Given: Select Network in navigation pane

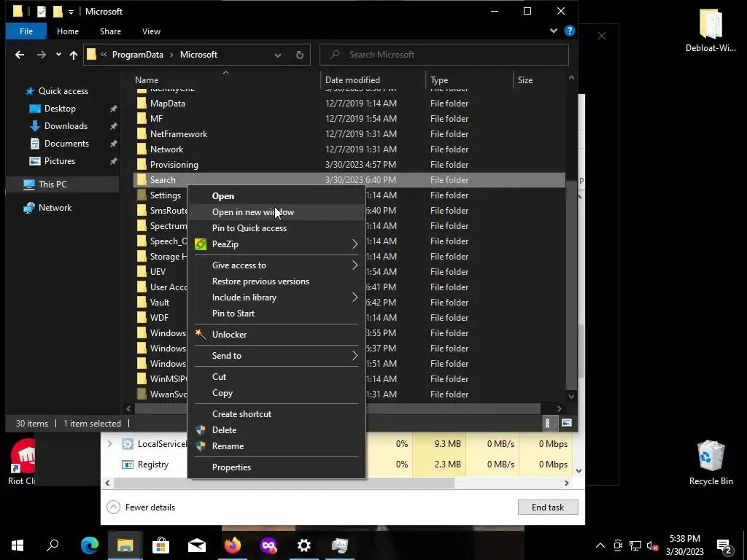Looking at the screenshot, I should click(55, 208).
